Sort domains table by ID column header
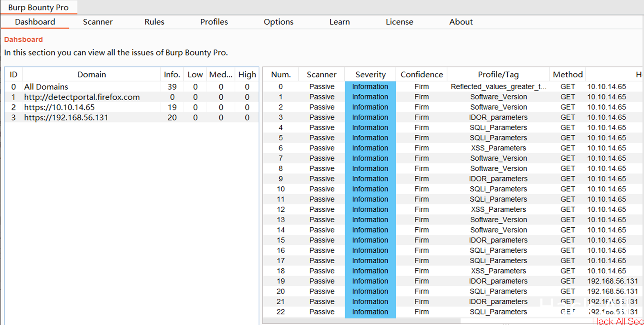Image resolution: width=644 pixels, height=325 pixels. (x=14, y=74)
